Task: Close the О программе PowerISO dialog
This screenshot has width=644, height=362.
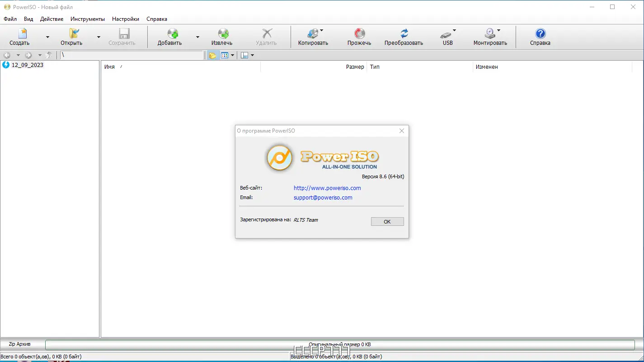Action: pos(402,131)
